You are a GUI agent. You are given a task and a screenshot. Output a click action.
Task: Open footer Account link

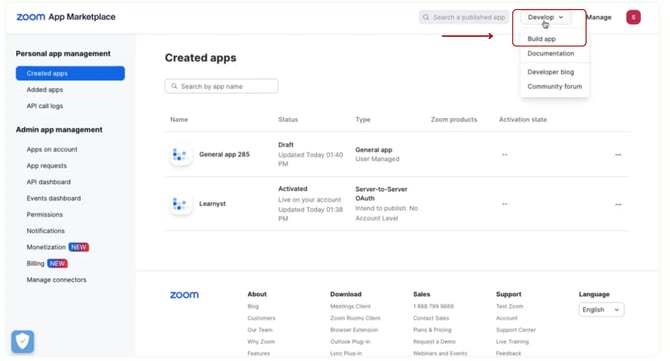click(507, 318)
